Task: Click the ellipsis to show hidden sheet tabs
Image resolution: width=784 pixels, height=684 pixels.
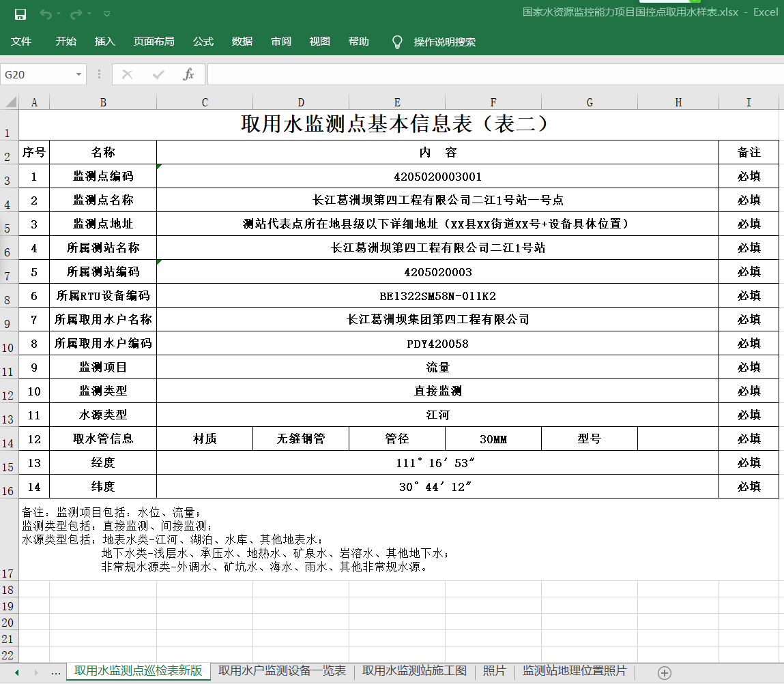Action: (56, 672)
